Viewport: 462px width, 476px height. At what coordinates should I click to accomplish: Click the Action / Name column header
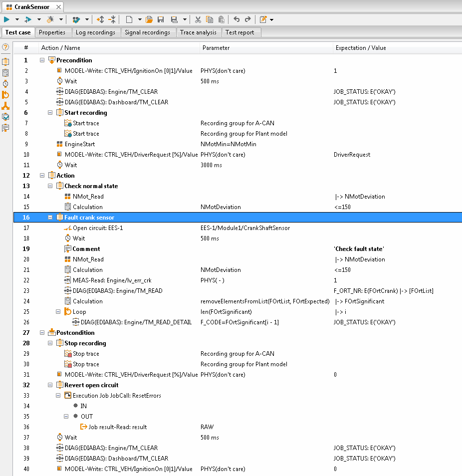pos(119,48)
